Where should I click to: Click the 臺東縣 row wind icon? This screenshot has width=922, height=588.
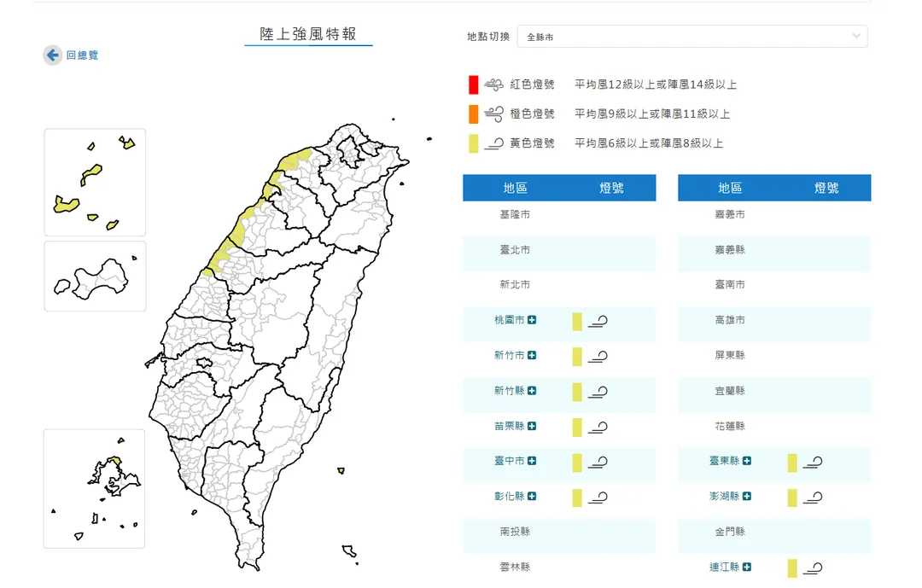click(x=814, y=463)
